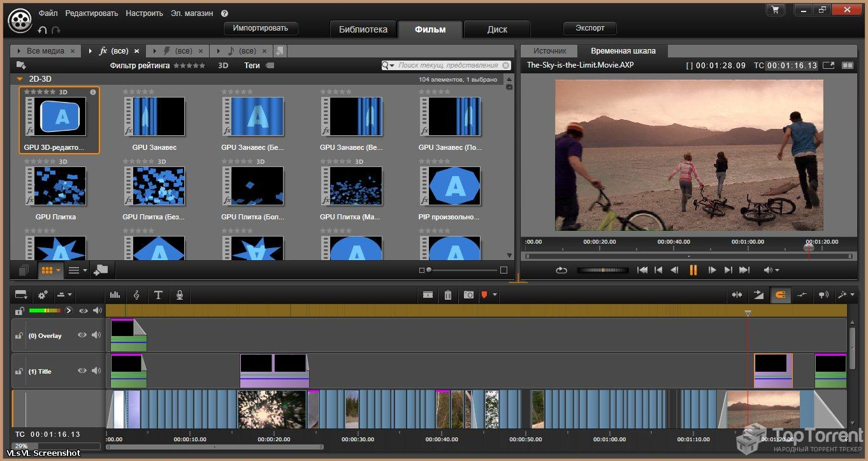Toggle audio scrubbing icon
868x461 pixels.
[x=823, y=295]
